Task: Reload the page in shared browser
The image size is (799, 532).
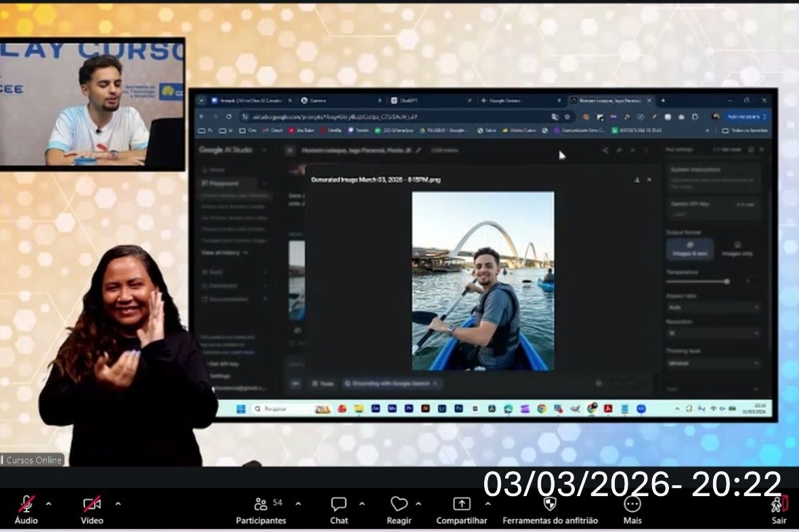Action: [x=229, y=116]
